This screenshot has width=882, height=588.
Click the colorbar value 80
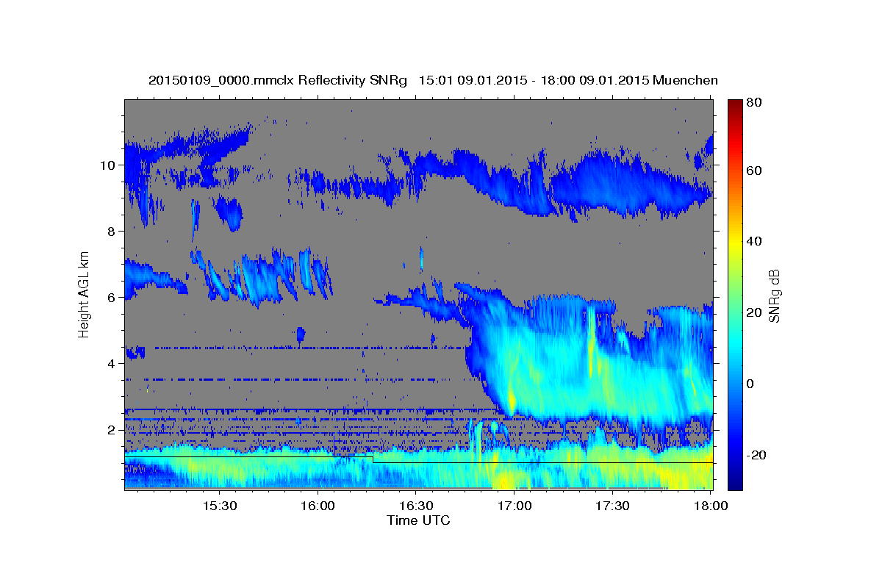coord(755,103)
